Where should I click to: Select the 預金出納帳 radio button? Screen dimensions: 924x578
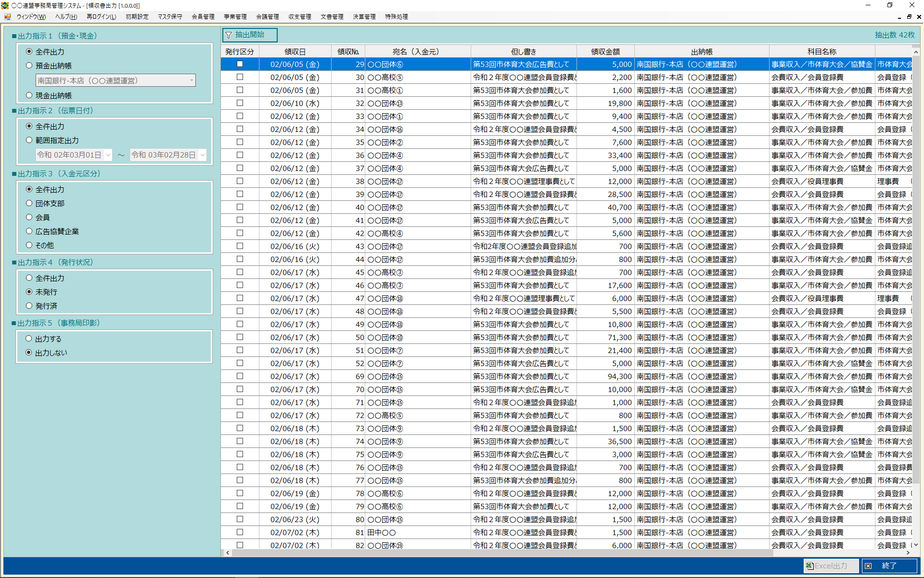[x=29, y=66]
